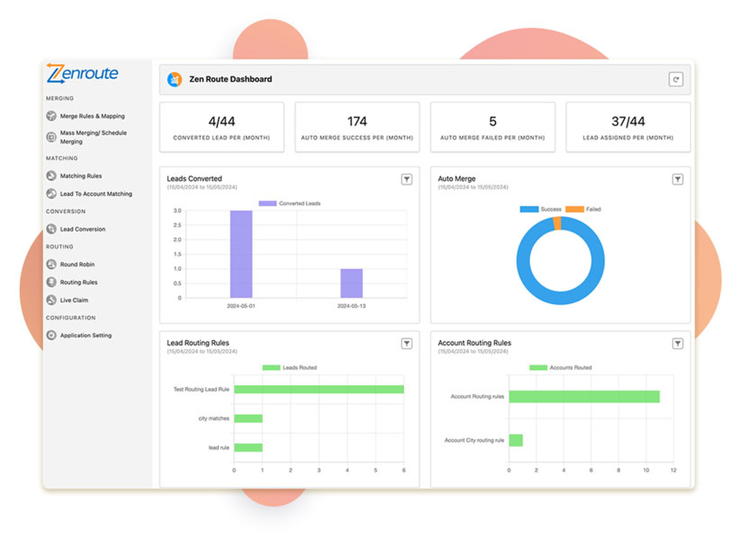Open filter for Leads Converted chart
Screen dimensions: 756x540
click(x=406, y=179)
